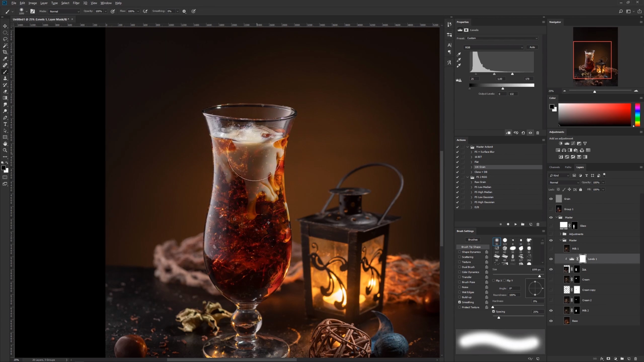The height and width of the screenshot is (362, 644).
Task: Switch to the Channels tab
Action: (x=555, y=167)
